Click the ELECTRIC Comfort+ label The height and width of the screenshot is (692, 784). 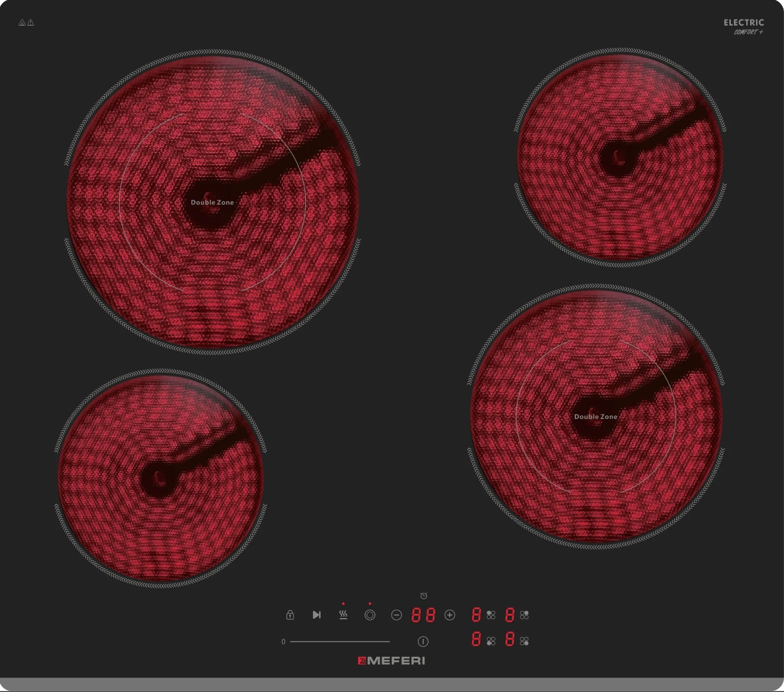743,26
